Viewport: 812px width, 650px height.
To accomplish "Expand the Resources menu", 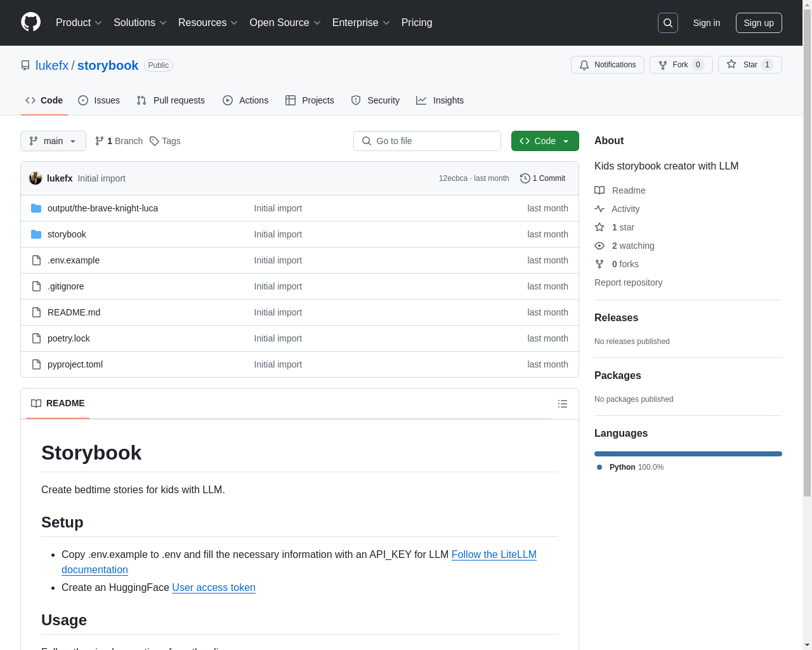I will click(208, 23).
